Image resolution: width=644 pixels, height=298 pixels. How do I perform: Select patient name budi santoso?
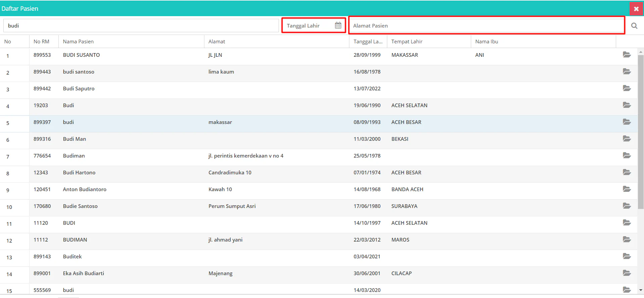tap(79, 72)
